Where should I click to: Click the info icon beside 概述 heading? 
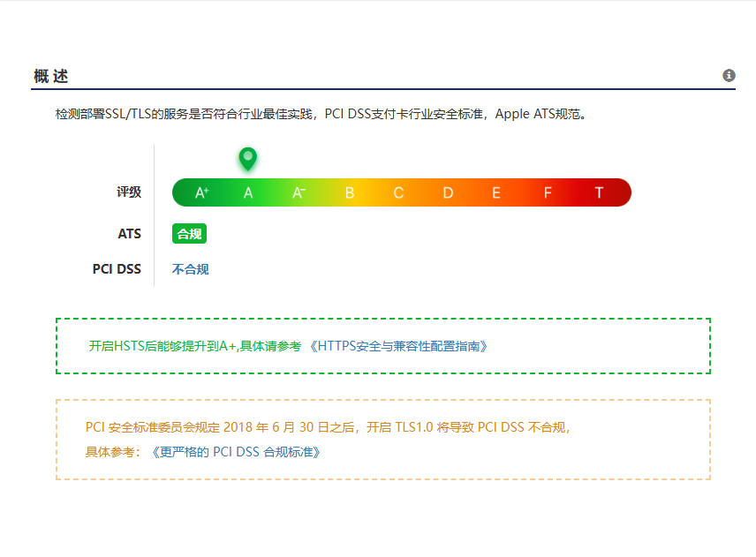729,76
